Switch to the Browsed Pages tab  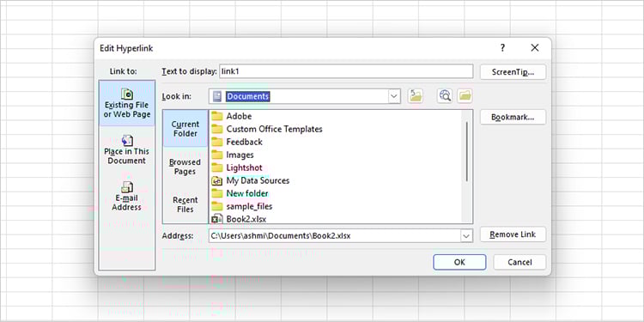click(185, 167)
